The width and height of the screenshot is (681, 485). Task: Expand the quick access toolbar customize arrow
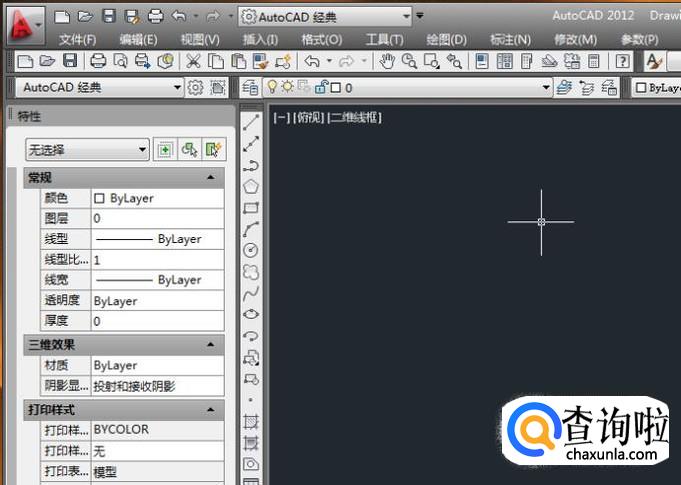point(420,16)
